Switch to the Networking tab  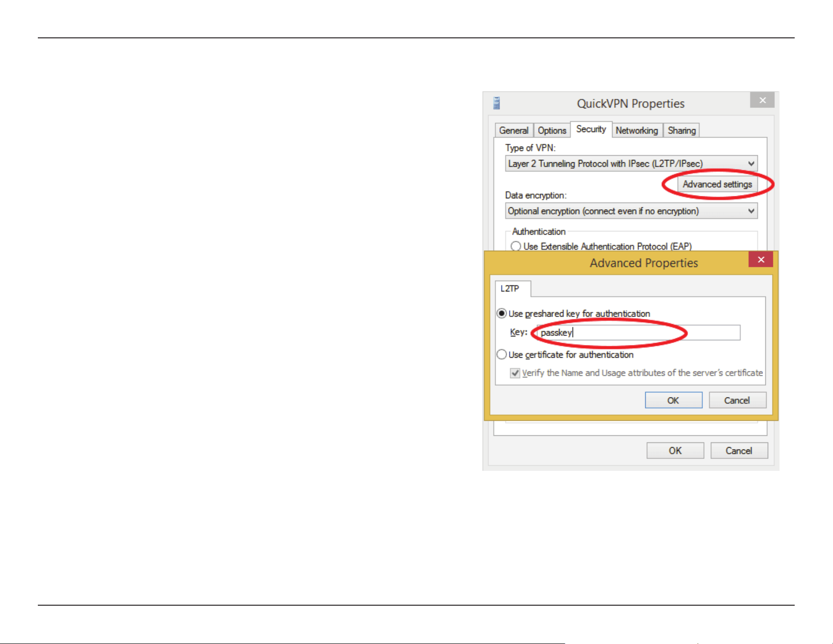pyautogui.click(x=637, y=130)
